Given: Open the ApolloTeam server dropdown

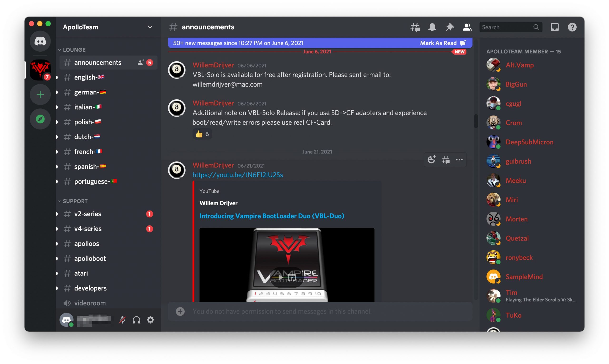Looking at the screenshot, I should [x=150, y=27].
